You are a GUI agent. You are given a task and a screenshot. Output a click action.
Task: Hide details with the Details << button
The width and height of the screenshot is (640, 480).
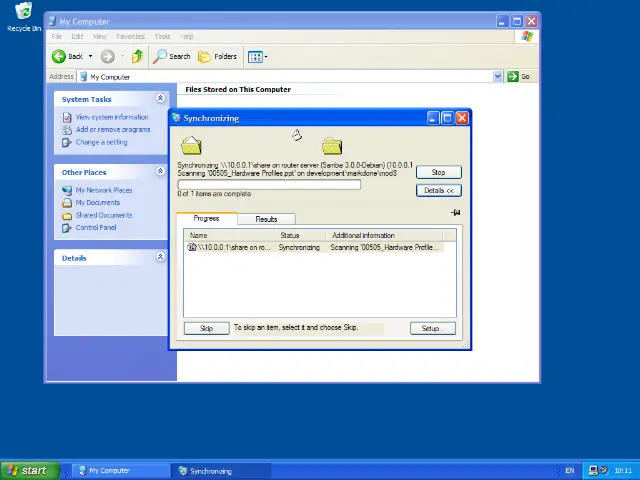(x=438, y=190)
